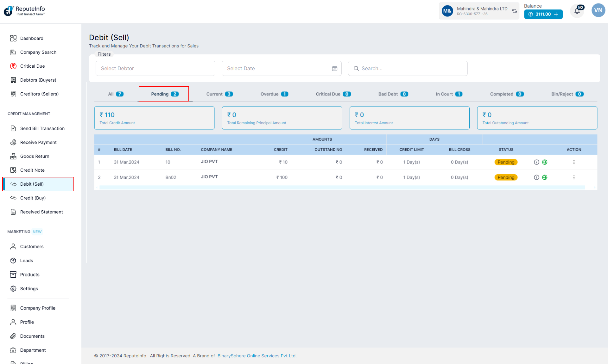Open three-dot action menu for bill 10

[574, 162]
